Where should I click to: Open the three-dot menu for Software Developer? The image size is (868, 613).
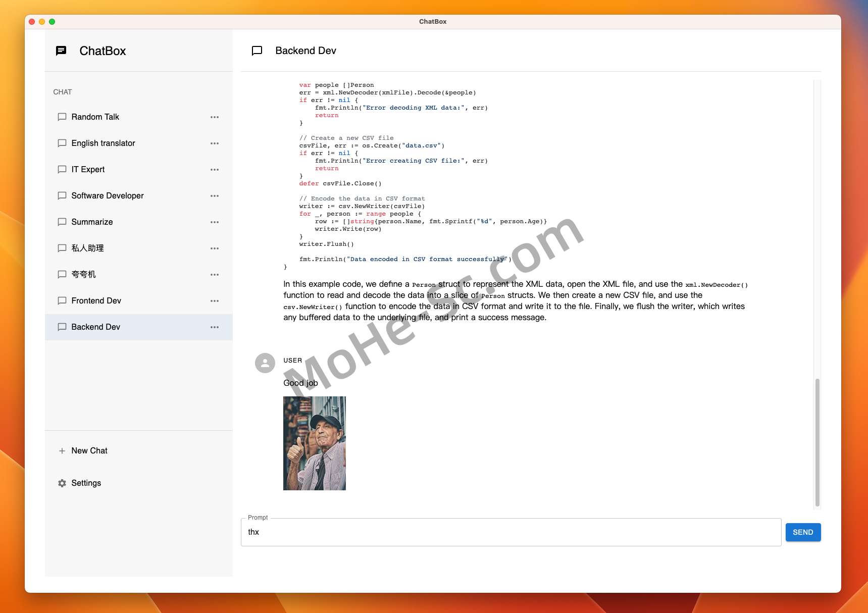click(215, 196)
